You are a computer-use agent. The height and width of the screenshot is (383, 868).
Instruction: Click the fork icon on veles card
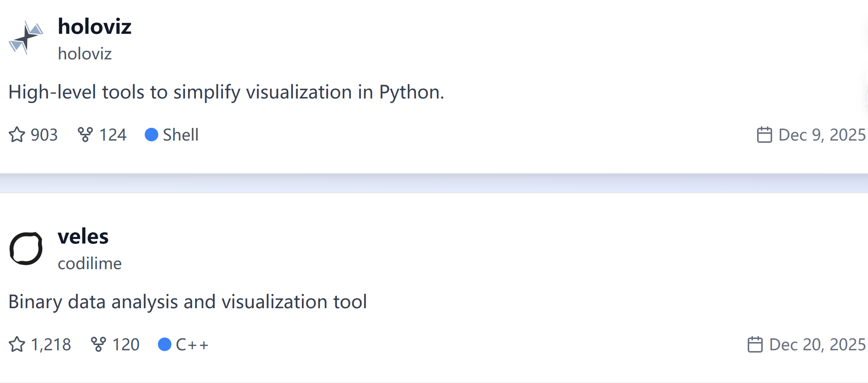pyautogui.click(x=98, y=344)
